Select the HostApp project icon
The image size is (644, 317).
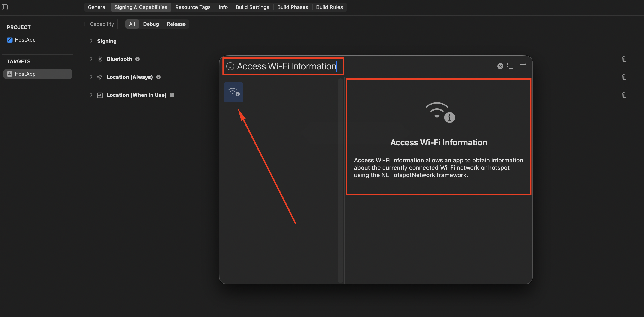click(9, 40)
